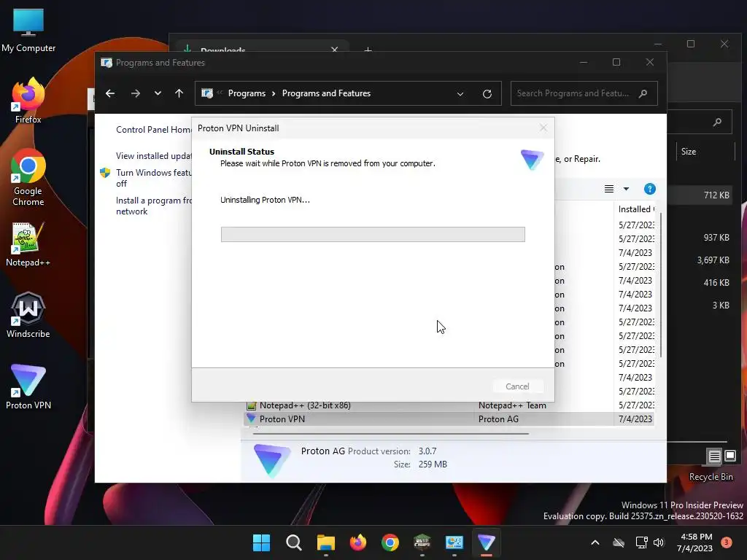The width and height of the screenshot is (747, 560).
Task: Open clock showing 4:58 PM
Action: (695, 542)
